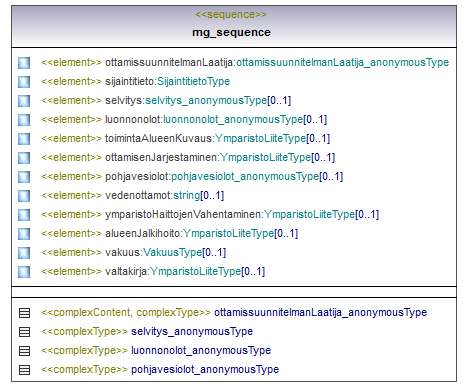Open the SijaintitietoType type link
This screenshot has width=467, height=386.
click(x=193, y=81)
